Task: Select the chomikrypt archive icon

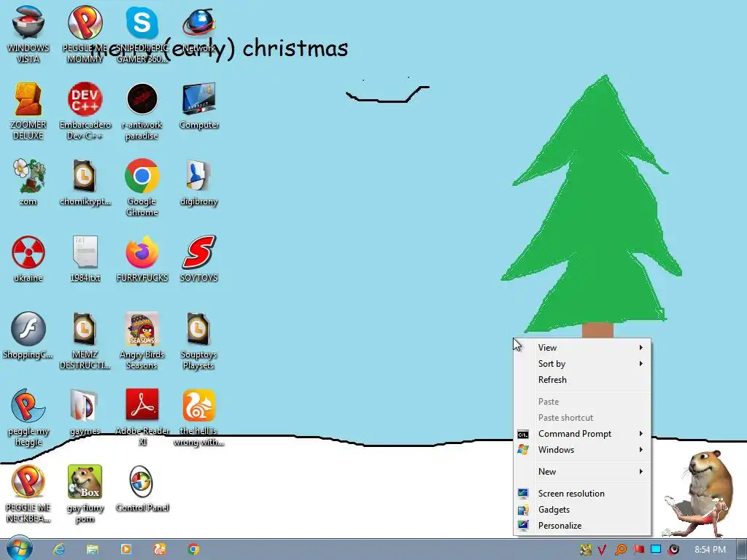Action: click(x=85, y=183)
